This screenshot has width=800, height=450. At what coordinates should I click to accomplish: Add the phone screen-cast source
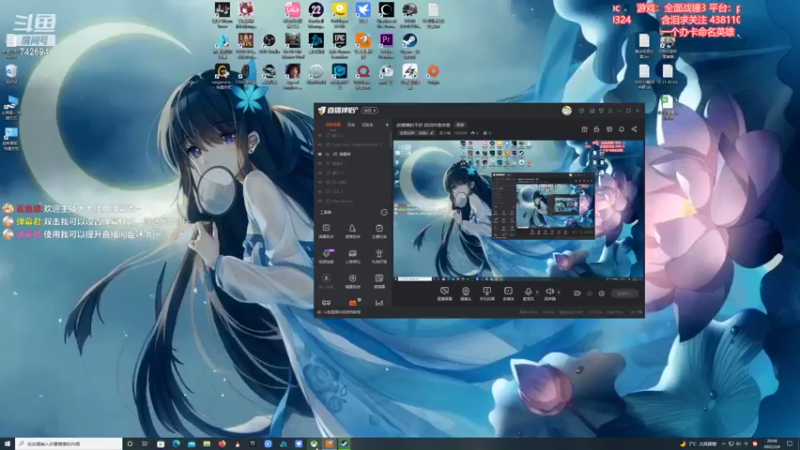[x=487, y=293]
